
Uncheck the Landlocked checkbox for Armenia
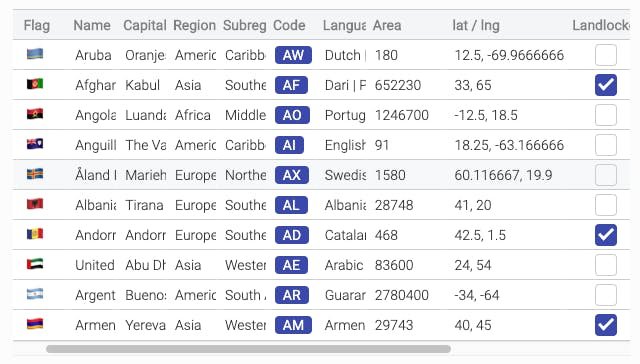tap(606, 325)
